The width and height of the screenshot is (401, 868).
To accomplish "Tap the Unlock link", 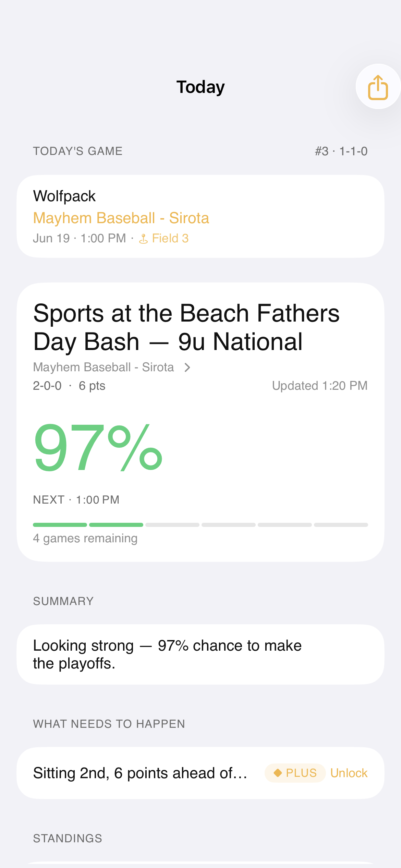I will coord(349,773).
